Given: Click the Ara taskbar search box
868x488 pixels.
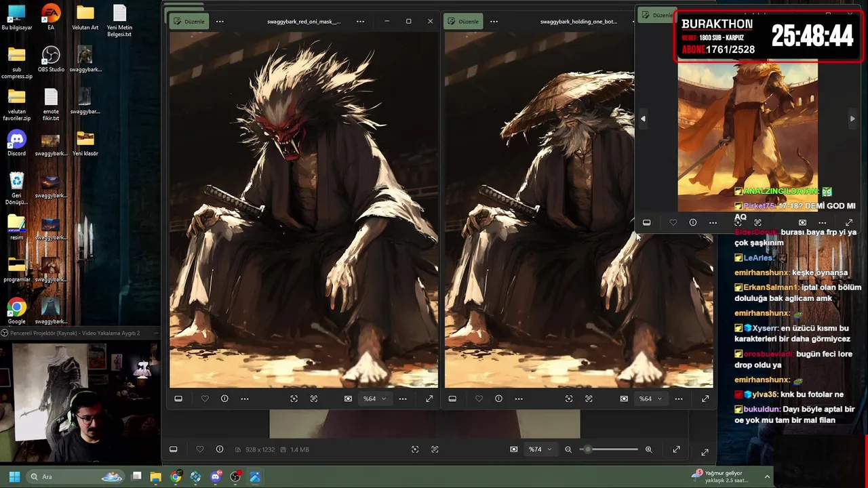Looking at the screenshot, I should tap(76, 476).
